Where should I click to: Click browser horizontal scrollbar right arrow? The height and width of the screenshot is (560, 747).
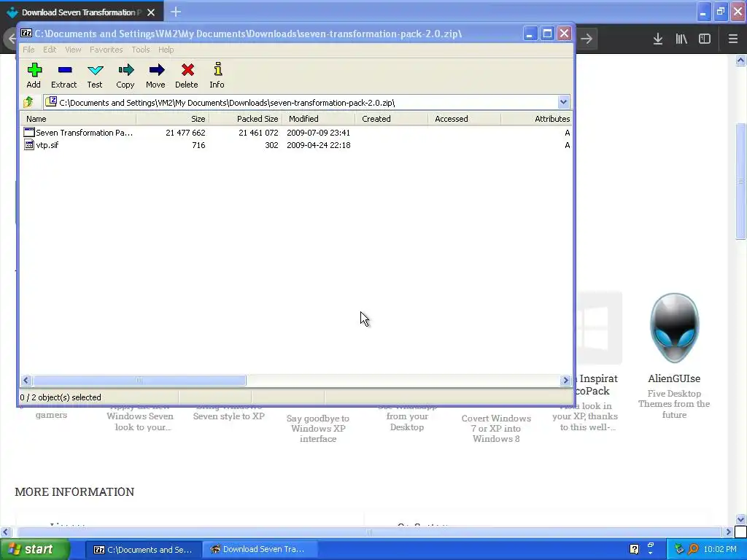coord(728,532)
